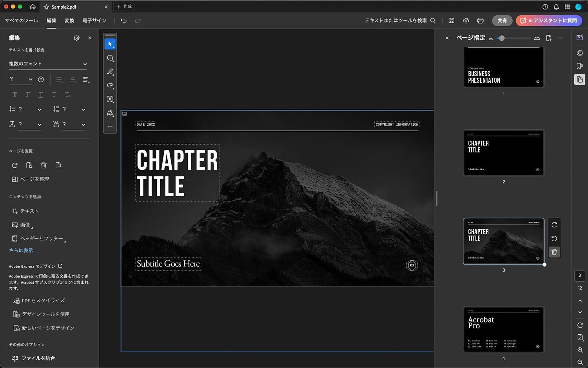
Task: Click the save icon in top bar
Action: (452, 20)
